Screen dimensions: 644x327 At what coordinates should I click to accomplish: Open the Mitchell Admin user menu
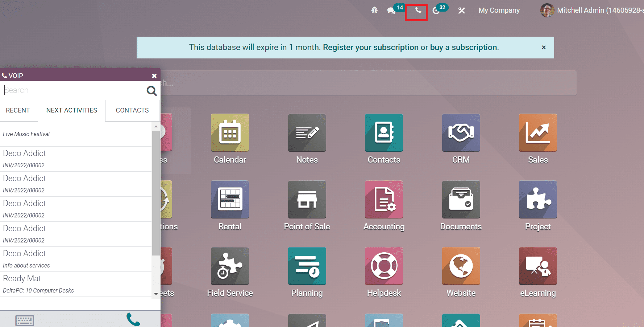pos(592,11)
